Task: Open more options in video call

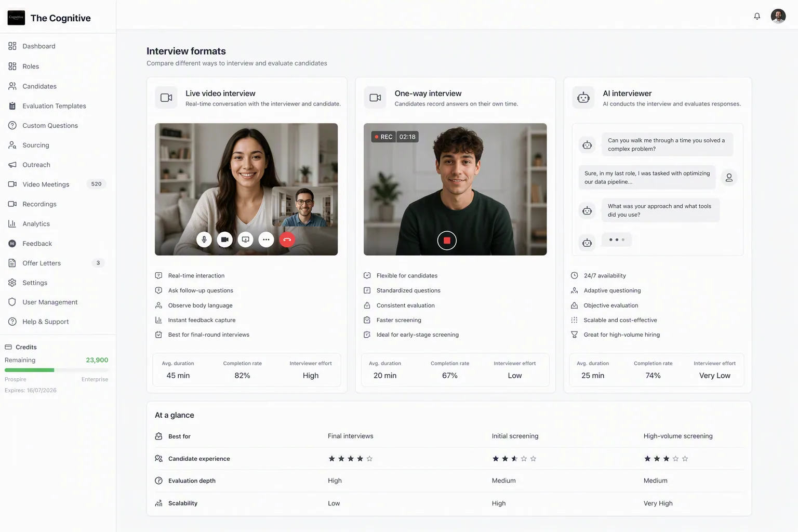Action: (x=266, y=240)
